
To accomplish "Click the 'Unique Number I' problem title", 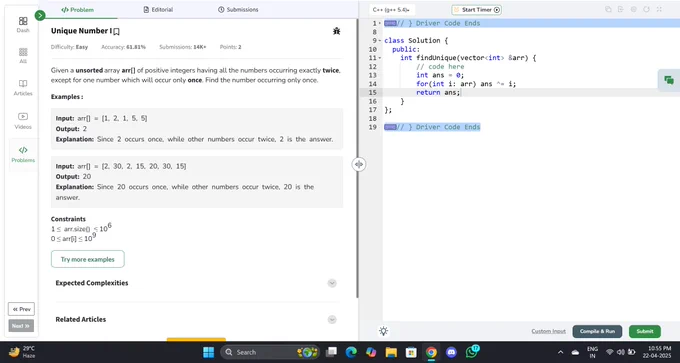I will coord(82,31).
